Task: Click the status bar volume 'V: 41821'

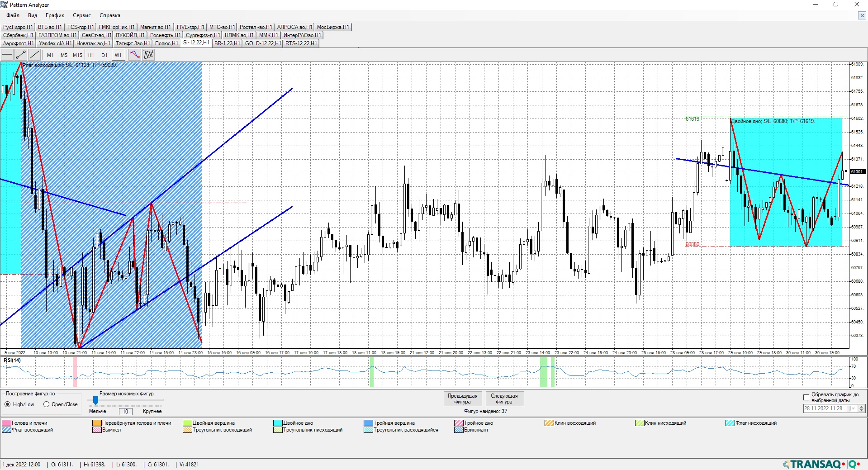Action: coord(189,465)
